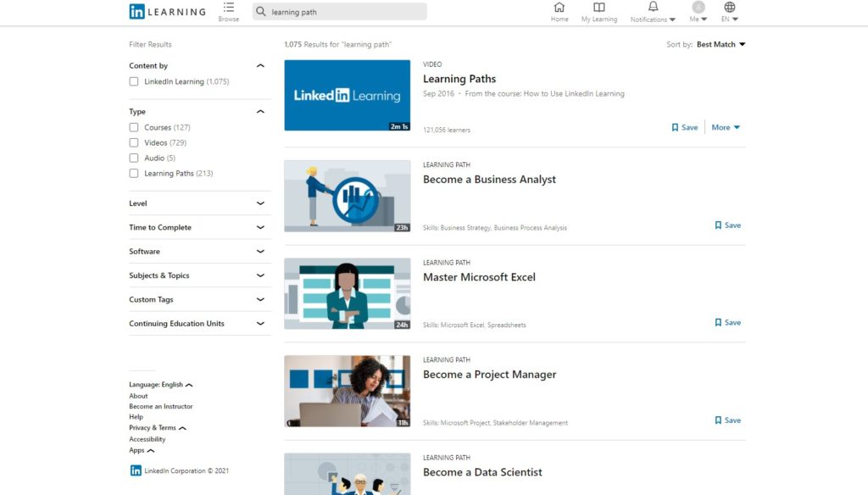Open Become a Data Scientist thumbnail

click(x=347, y=474)
